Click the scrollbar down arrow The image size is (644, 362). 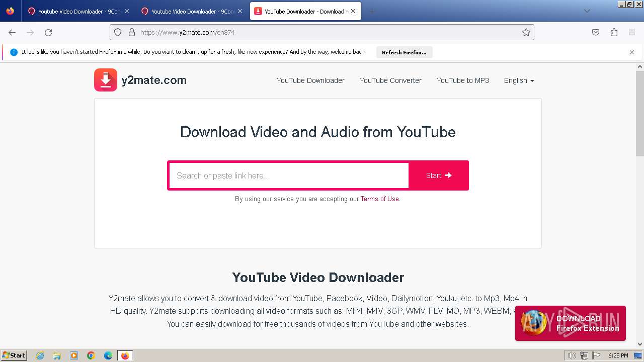[640, 344]
